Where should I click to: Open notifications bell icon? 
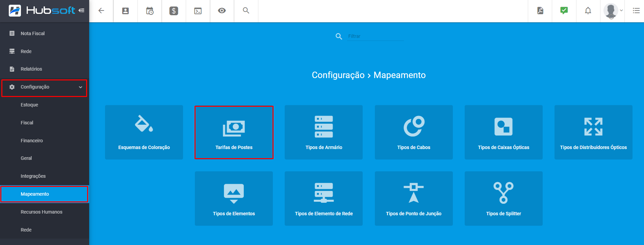pyautogui.click(x=588, y=11)
